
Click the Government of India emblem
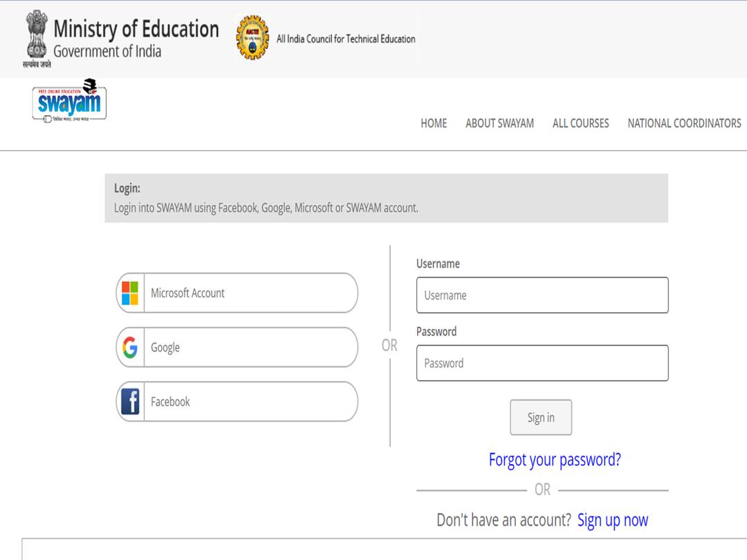(x=37, y=36)
